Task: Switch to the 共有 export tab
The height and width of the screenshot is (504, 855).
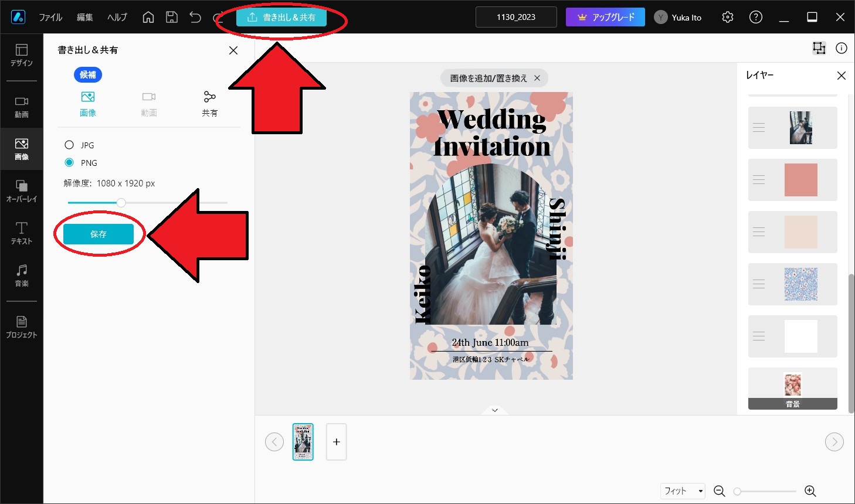Action: (x=210, y=104)
